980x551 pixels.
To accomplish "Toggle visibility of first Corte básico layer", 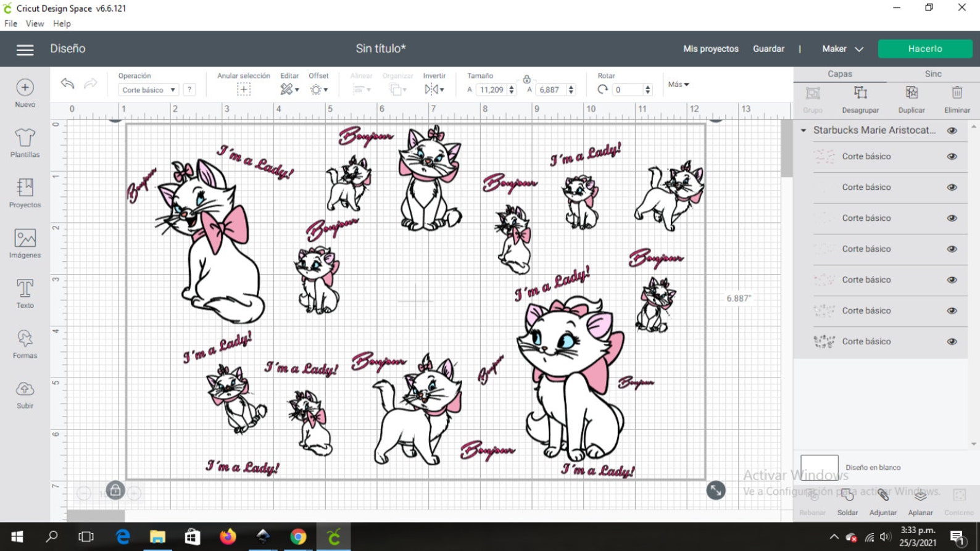I will pyautogui.click(x=952, y=156).
